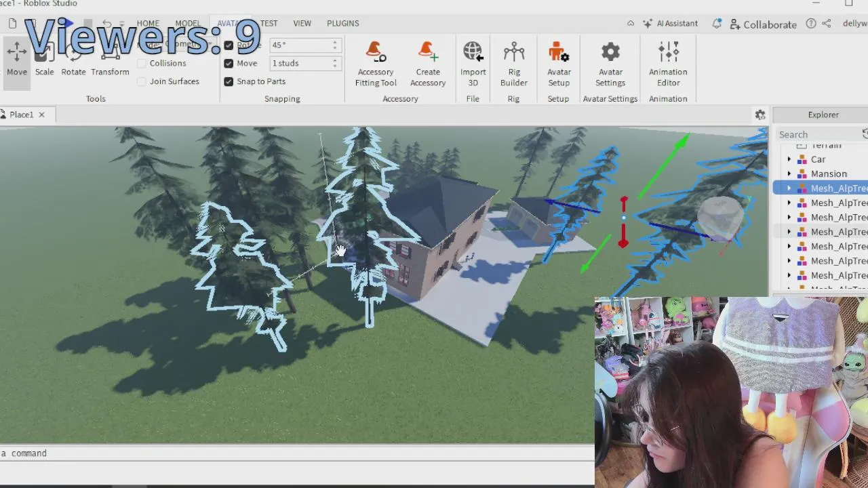The width and height of the screenshot is (868, 488).
Task: Click the Explorer panel title bar
Action: pos(821,115)
